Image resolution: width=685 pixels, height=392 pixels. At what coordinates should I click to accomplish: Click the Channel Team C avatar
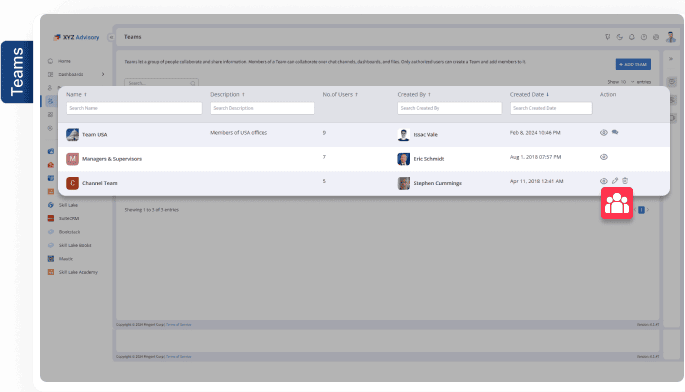pyautogui.click(x=73, y=183)
